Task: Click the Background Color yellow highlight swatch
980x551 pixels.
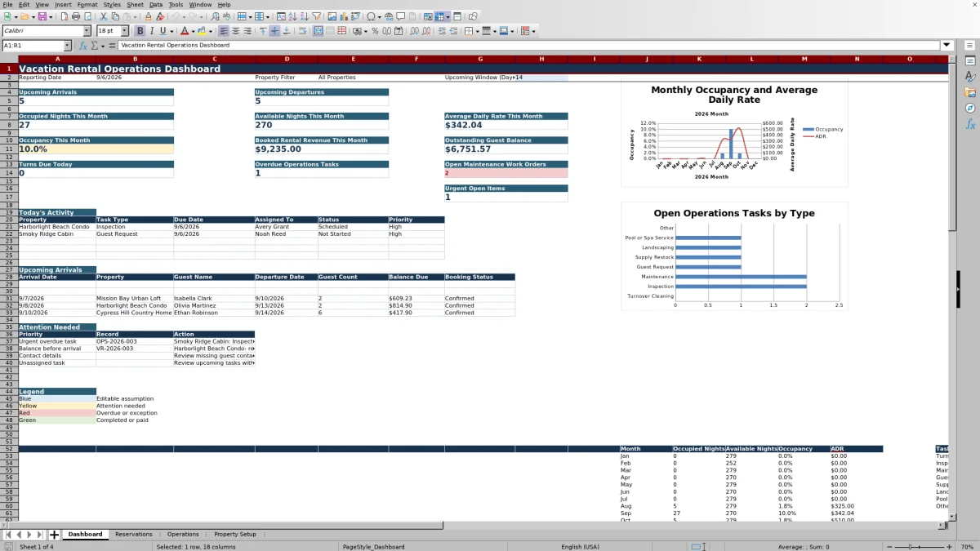Action: click(202, 31)
